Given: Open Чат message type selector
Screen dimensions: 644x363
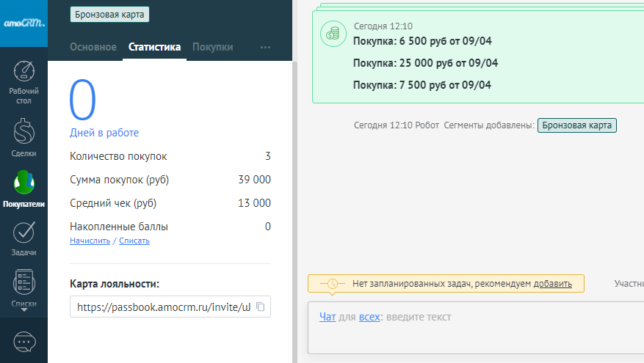Looking at the screenshot, I should [x=328, y=317].
